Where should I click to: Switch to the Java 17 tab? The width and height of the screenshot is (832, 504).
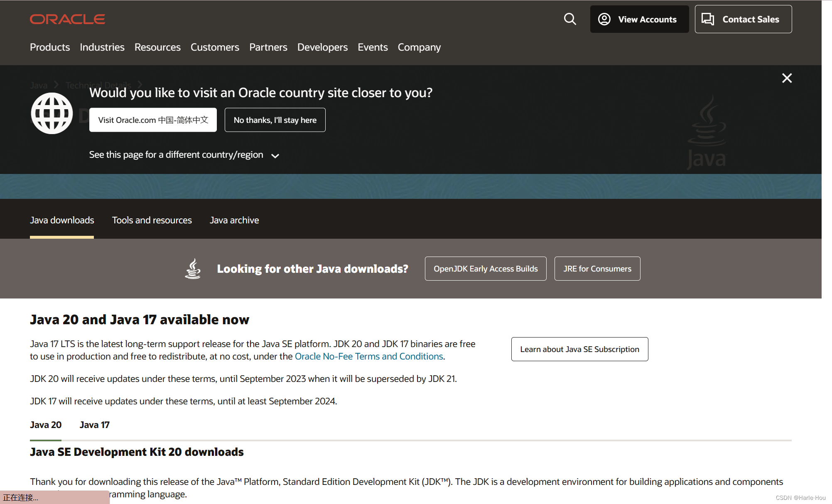(x=94, y=425)
